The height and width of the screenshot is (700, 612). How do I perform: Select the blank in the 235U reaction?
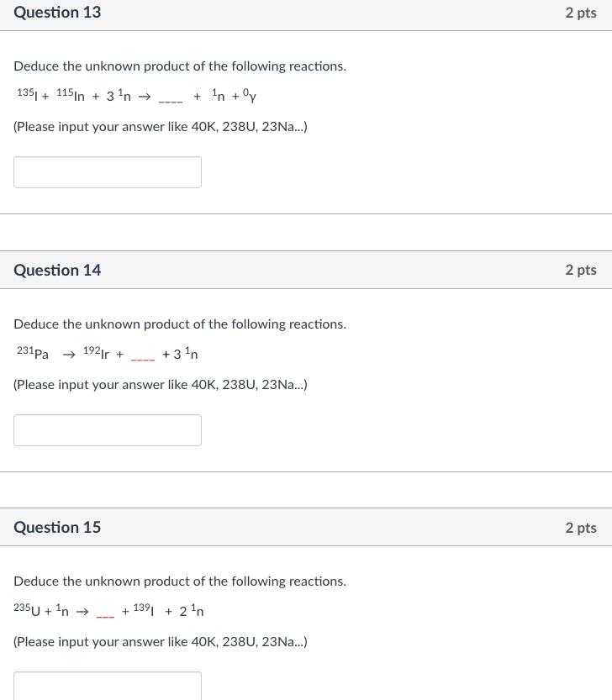pos(105,612)
